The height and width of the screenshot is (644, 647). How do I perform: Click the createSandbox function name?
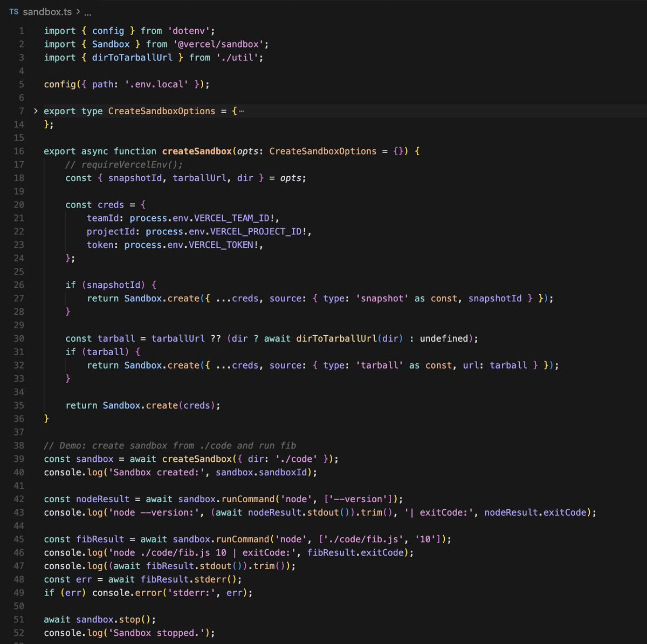tap(198, 151)
